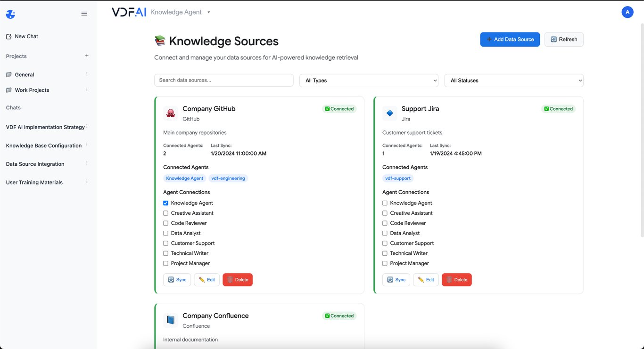Open the sidebar hamburger menu

pos(84,13)
